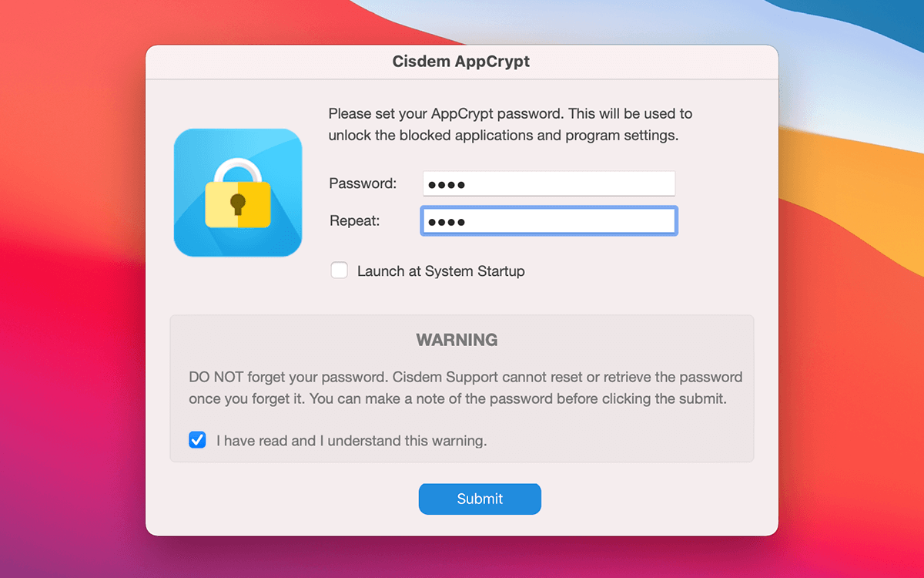Click the masked dots inside the Password field
Viewport: 924px width, 578px height.
pyautogui.click(x=447, y=185)
